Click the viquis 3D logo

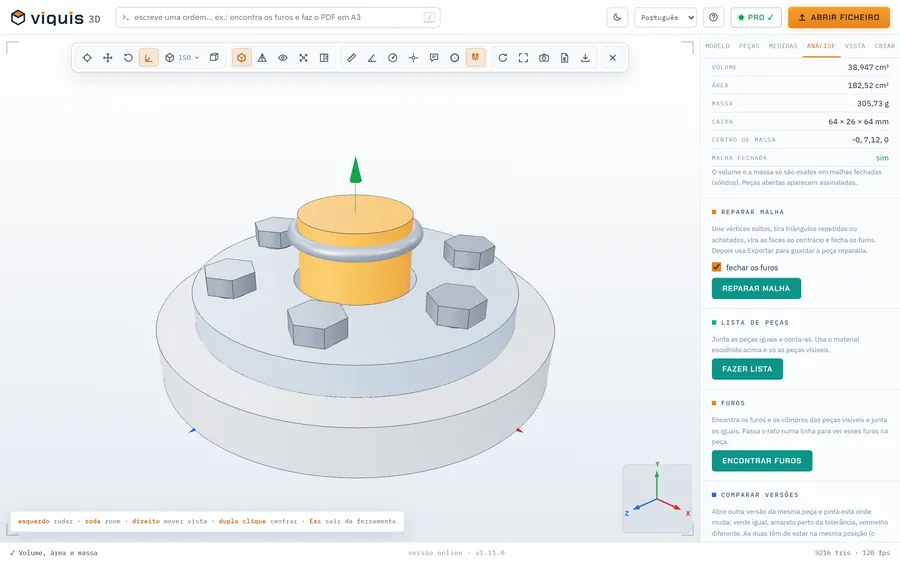pyautogui.click(x=56, y=17)
